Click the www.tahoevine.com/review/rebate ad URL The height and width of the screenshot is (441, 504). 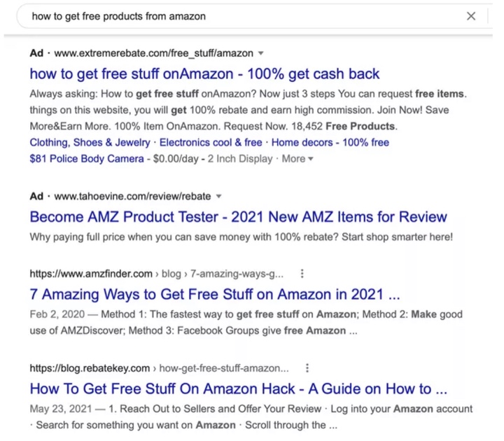tap(132, 196)
